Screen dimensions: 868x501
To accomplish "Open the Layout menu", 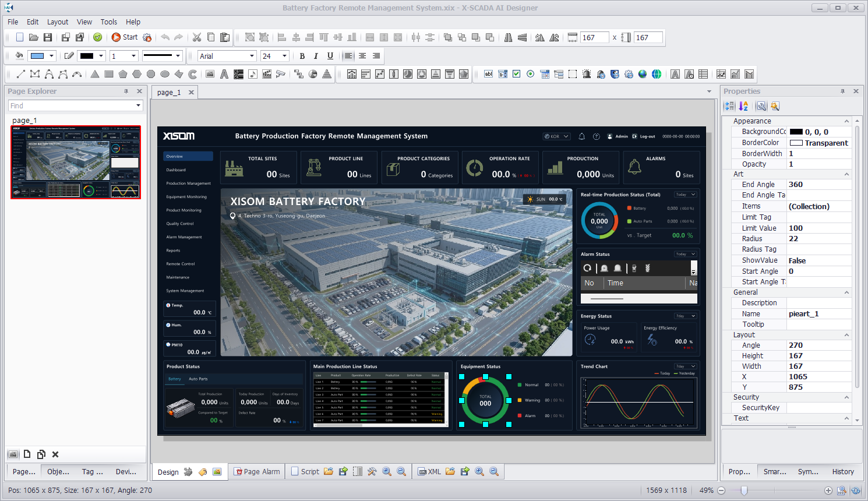I will point(58,22).
